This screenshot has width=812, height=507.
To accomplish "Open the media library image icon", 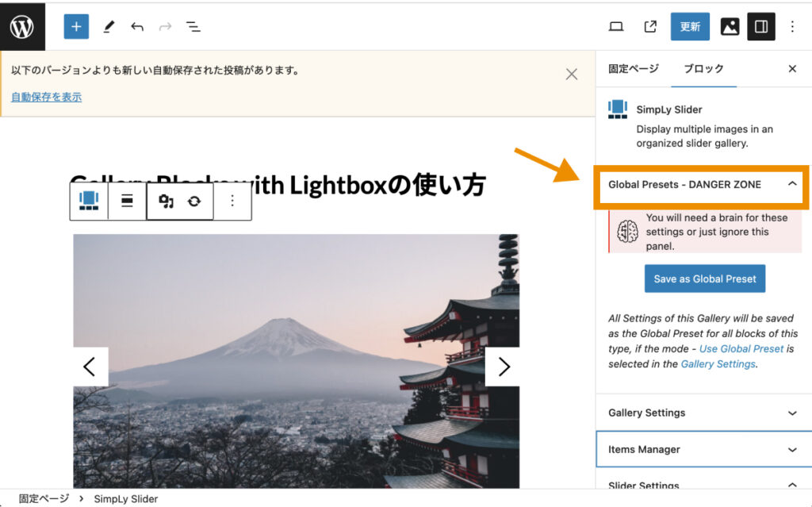I will tap(729, 26).
